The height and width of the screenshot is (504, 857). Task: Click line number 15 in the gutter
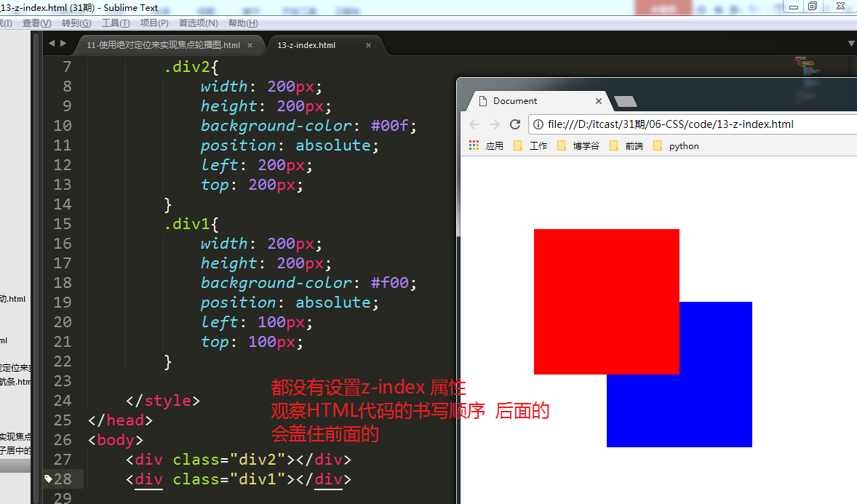point(63,224)
